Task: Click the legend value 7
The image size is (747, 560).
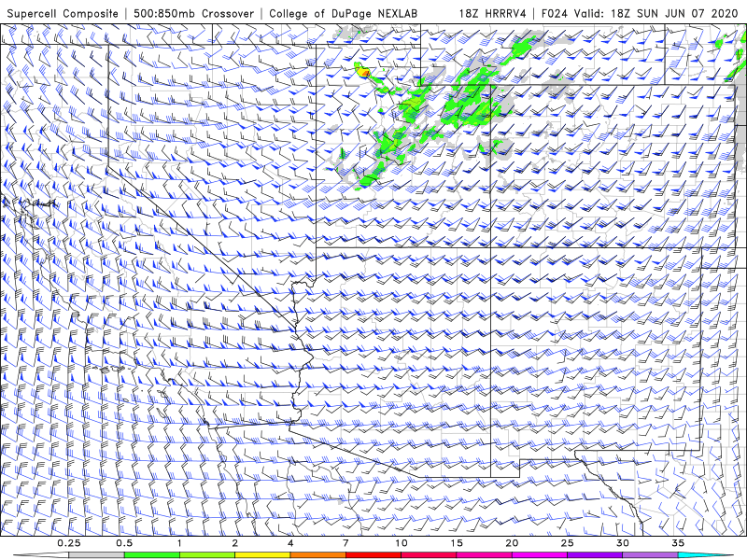Action: 345,543
